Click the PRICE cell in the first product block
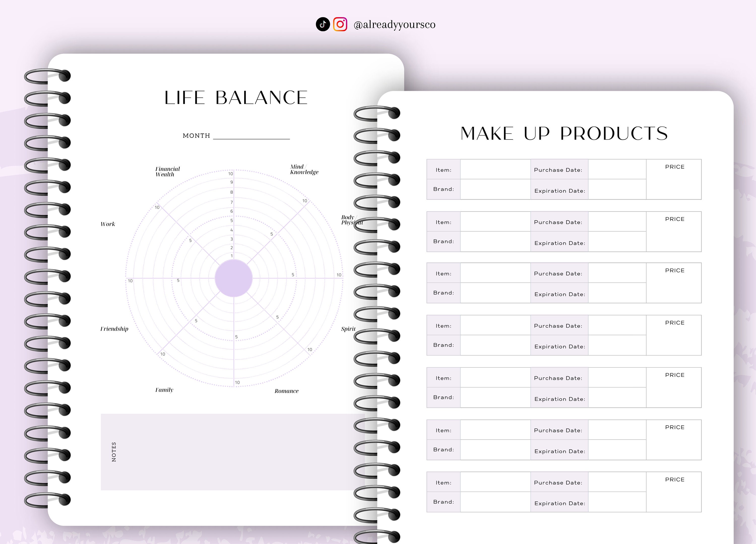756x544 pixels. 674,180
